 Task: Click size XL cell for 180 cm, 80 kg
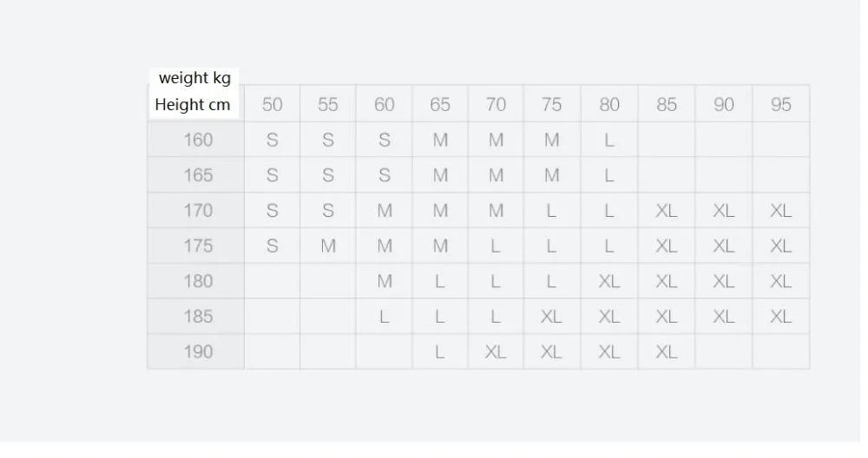click(x=609, y=281)
